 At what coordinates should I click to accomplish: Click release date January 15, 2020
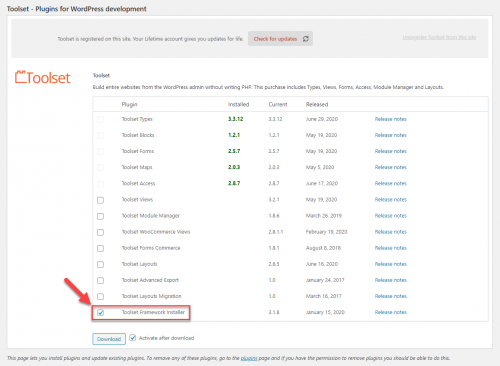[325, 312]
